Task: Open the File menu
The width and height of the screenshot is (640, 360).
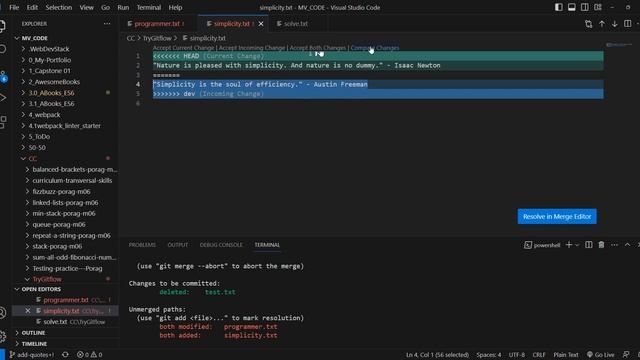Action: click(x=14, y=7)
